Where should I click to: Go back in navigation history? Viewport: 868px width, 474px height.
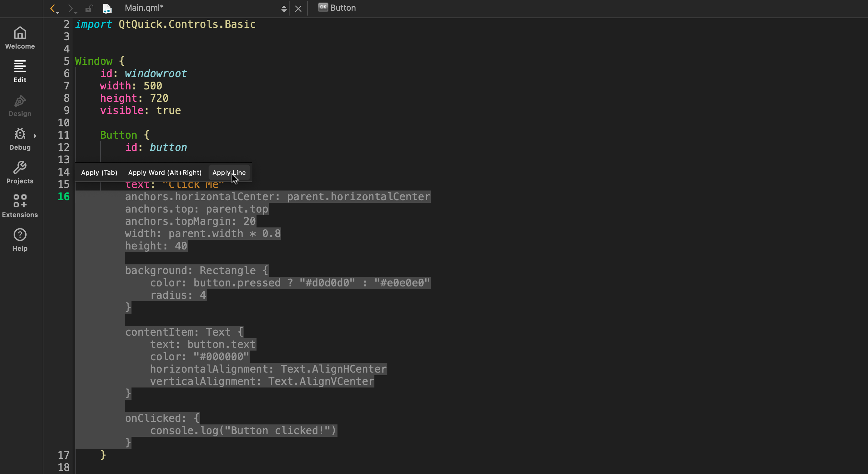point(52,8)
